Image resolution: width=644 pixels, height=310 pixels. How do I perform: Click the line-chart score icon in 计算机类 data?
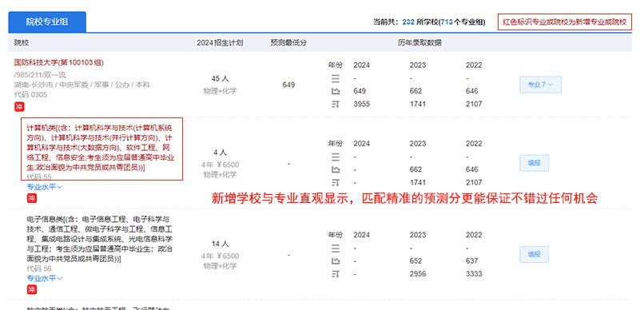coord(336,169)
